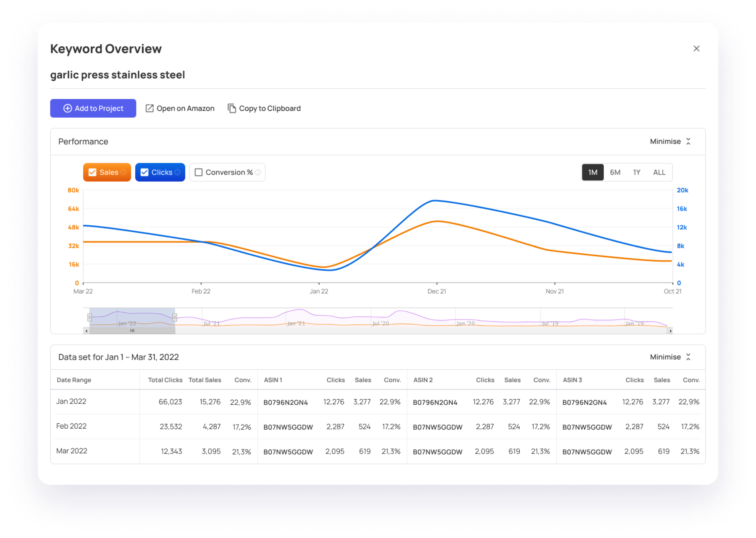Click the Add to Project plus icon
This screenshot has height=538, width=756.
(x=67, y=108)
